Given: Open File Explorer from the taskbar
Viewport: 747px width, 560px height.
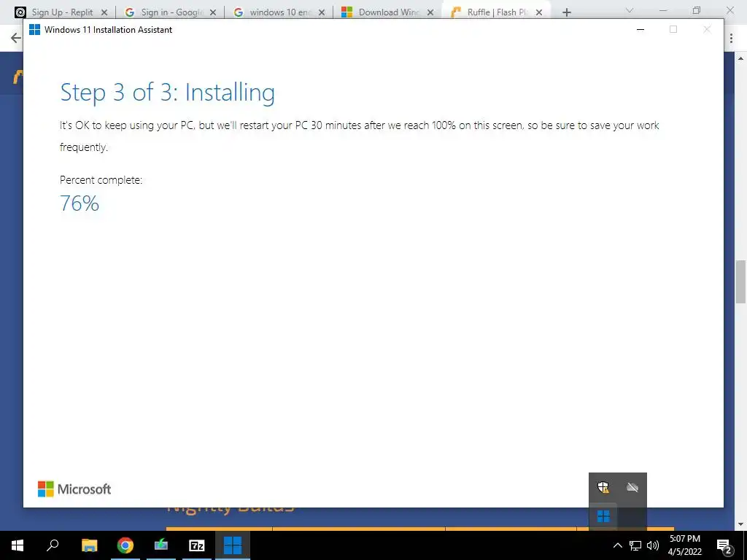Looking at the screenshot, I should pos(89,545).
